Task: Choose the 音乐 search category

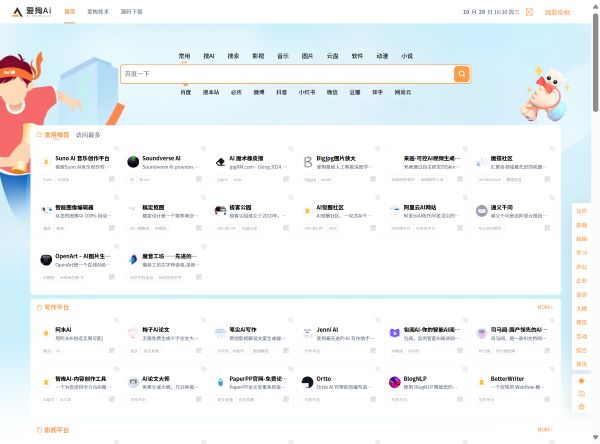Action: pyautogui.click(x=283, y=56)
